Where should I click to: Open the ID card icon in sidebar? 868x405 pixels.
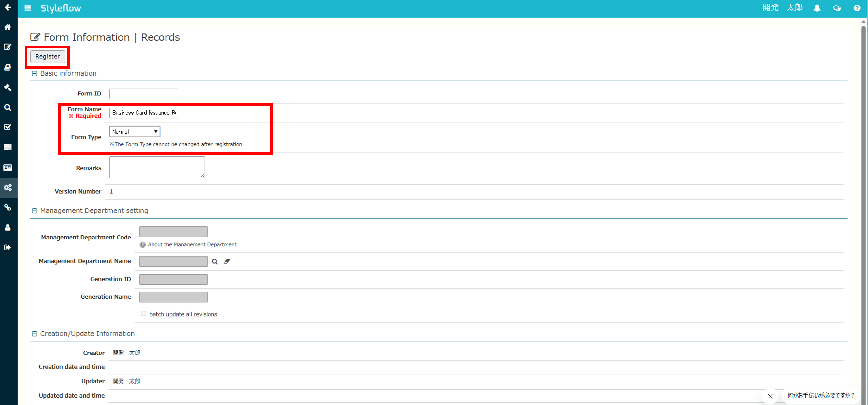[8, 167]
